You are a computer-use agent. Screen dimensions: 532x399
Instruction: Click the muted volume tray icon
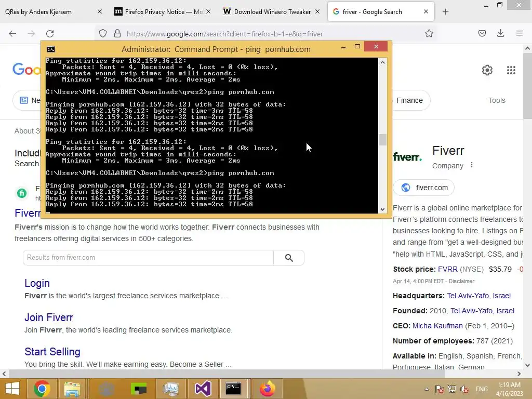[x=464, y=389]
